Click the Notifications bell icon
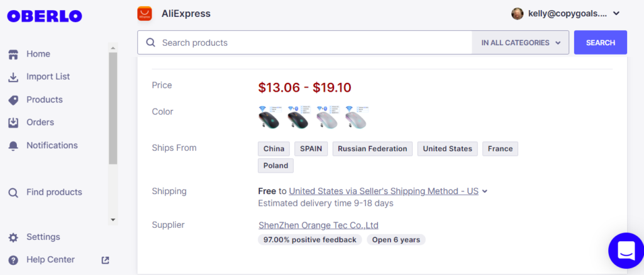This screenshot has height=275, width=644. pos(13,146)
